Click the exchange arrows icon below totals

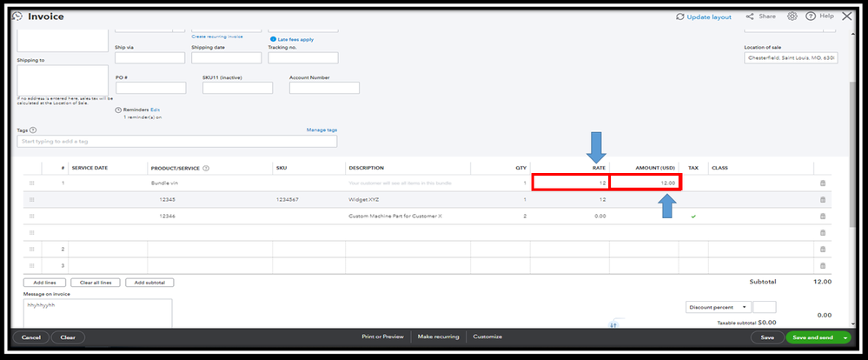(x=613, y=325)
